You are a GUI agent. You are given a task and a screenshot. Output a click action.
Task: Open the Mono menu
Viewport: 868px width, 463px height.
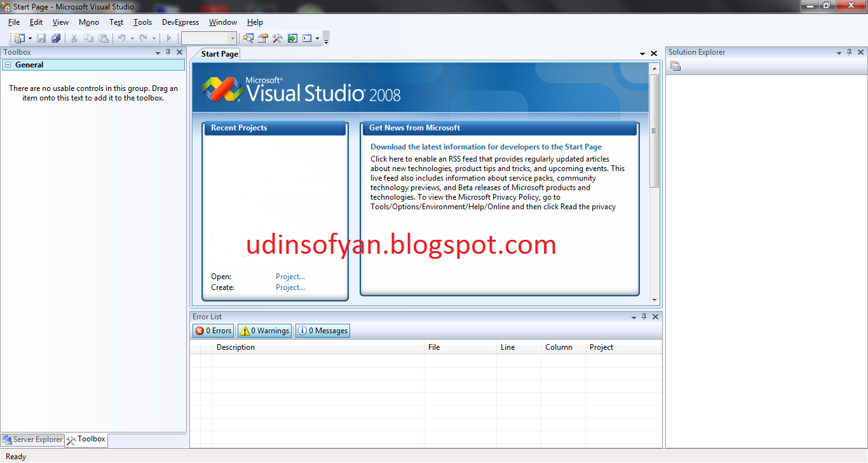(x=89, y=22)
